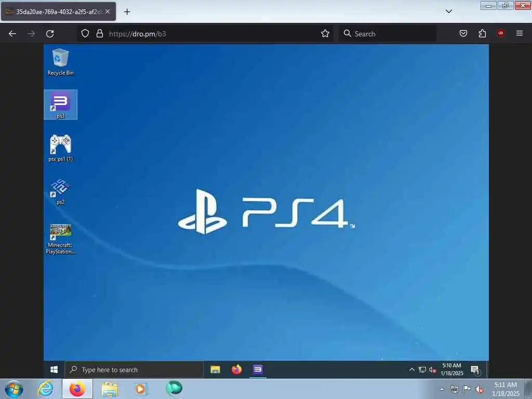Go back with the browser back arrow
The image size is (532, 399).
(12, 34)
